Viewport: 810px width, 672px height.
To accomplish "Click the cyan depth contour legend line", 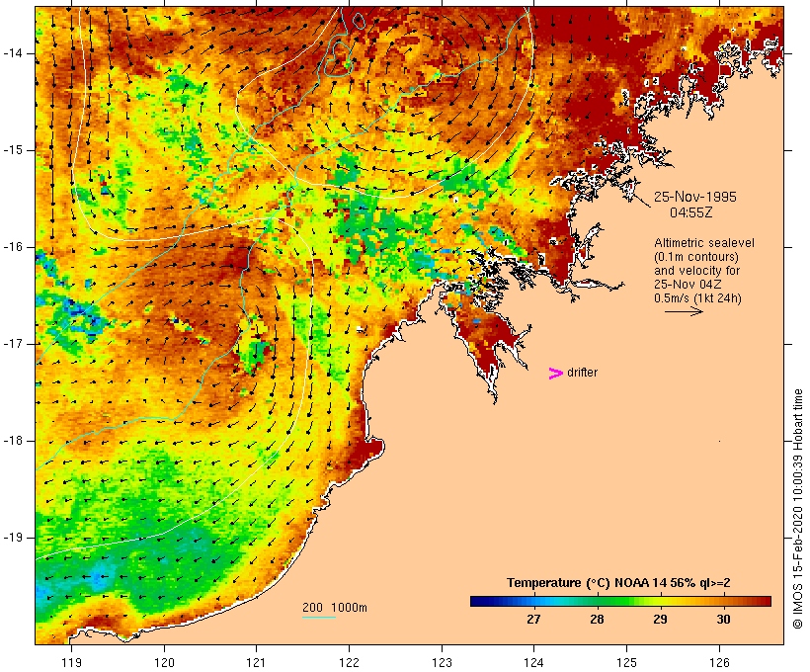I will click(x=319, y=617).
